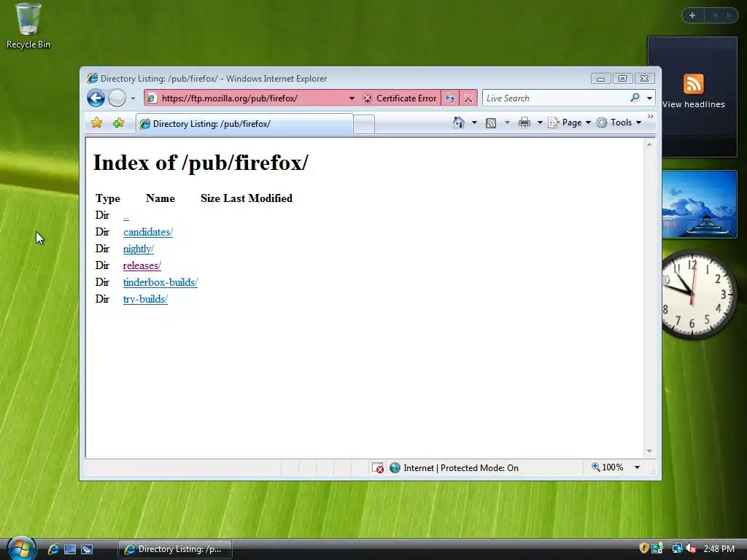Click the RSS Feeds icon in toolbar

click(x=491, y=122)
